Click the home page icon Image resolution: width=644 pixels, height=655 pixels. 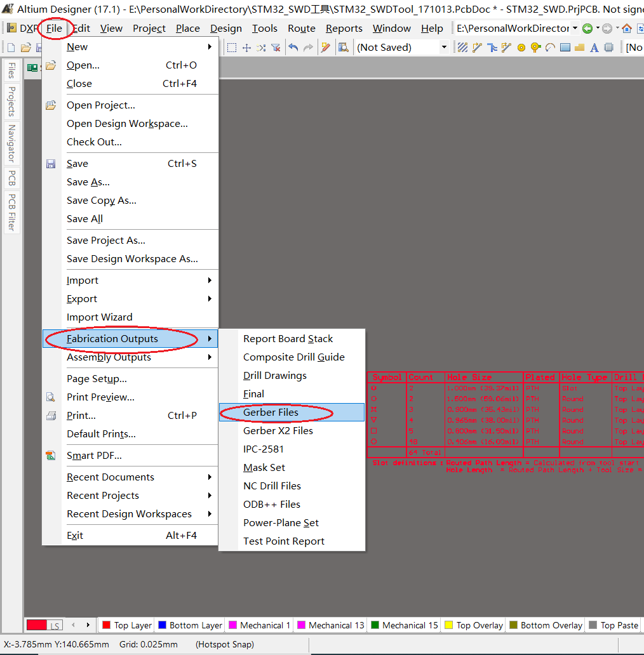[626, 29]
